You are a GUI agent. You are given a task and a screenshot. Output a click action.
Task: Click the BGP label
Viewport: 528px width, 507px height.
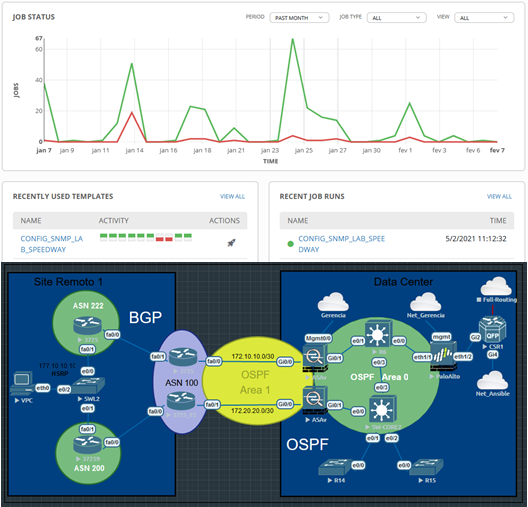(x=145, y=317)
